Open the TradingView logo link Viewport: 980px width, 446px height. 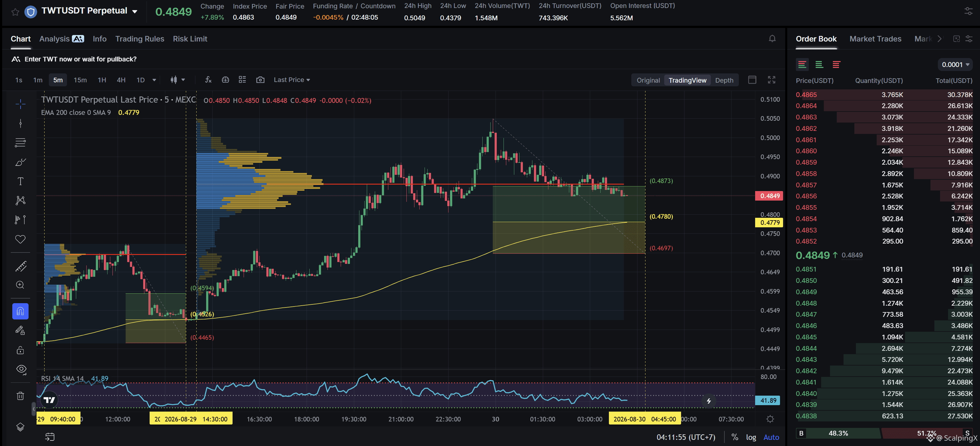[49, 400]
